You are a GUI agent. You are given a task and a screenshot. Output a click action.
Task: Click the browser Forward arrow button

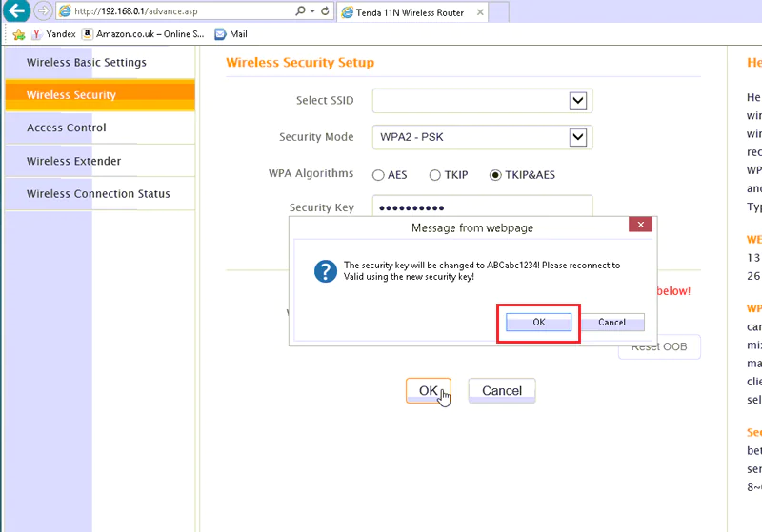(43, 11)
